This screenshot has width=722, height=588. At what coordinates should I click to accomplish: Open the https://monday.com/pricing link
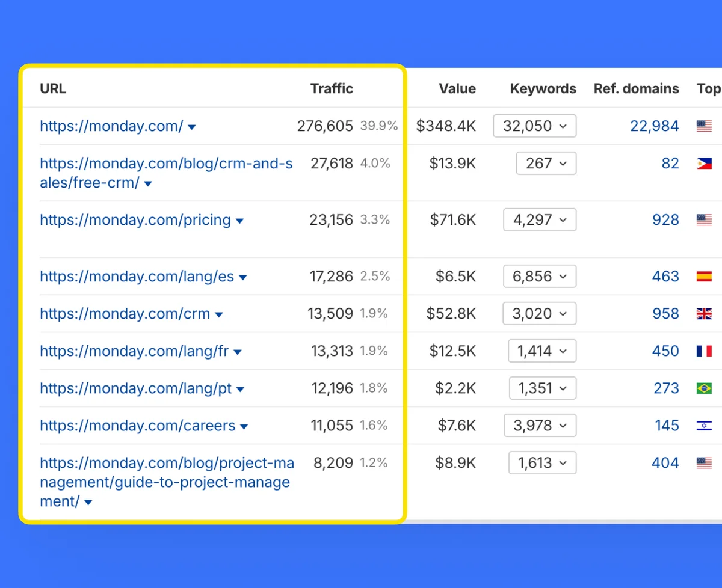(x=135, y=220)
